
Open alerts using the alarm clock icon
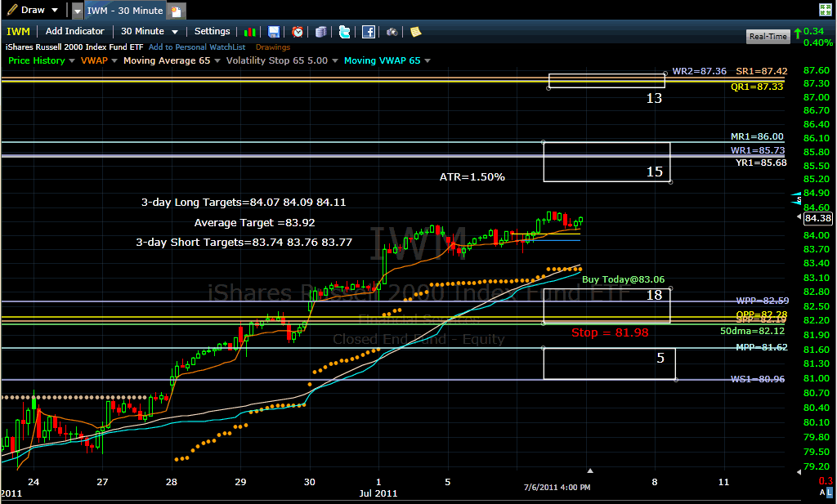click(x=298, y=32)
